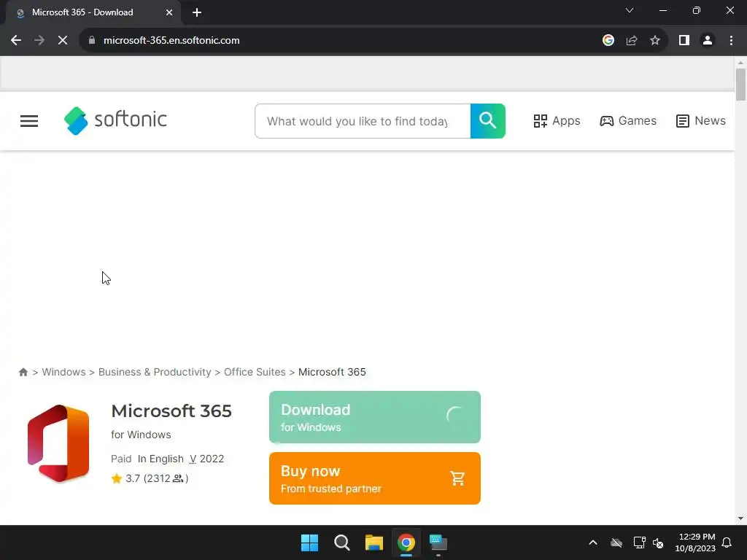Click the page vertical scrollbar thumb
Viewport: 747px width, 560px height.
coord(740,85)
